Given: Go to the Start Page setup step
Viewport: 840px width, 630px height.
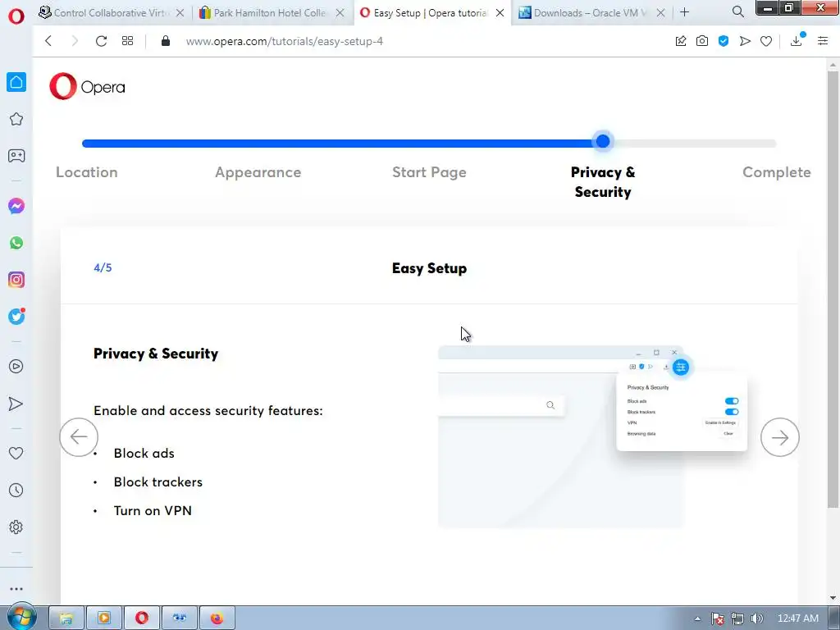Looking at the screenshot, I should (429, 172).
